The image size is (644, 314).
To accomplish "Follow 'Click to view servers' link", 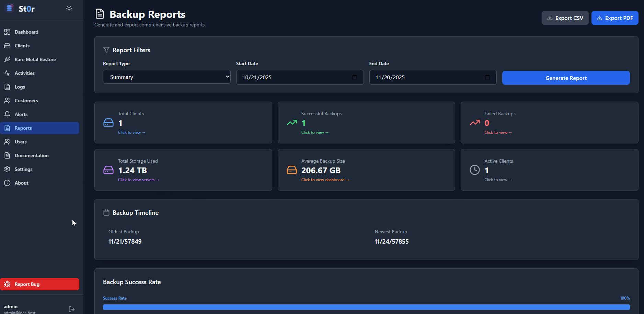I will [x=138, y=180].
